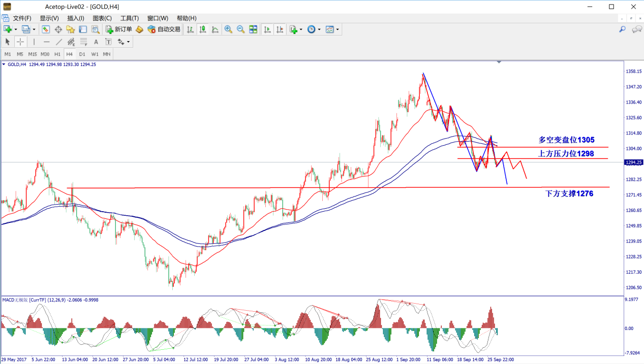Open the 图表(C) menu
This screenshot has height=364, width=644.
tap(102, 18)
